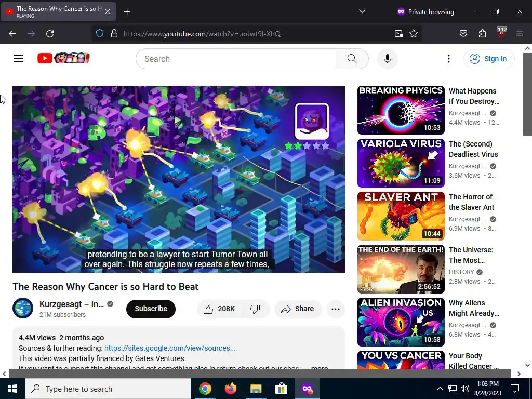This screenshot has width=532, height=399.
Task: Like the video with thumbs up
Action: tap(208, 309)
